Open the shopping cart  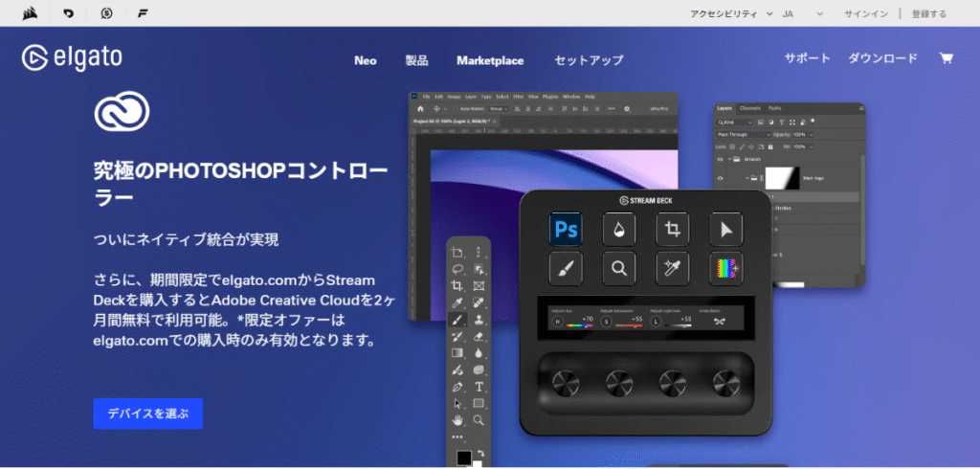click(947, 58)
